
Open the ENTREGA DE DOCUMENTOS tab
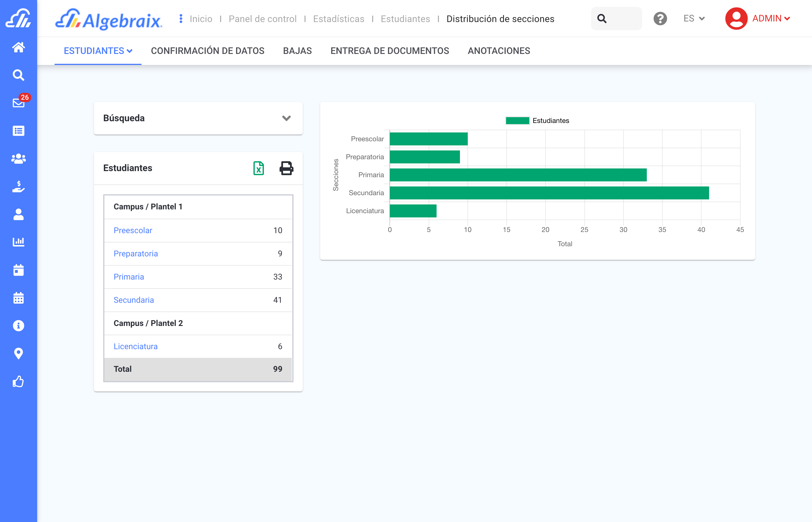(x=389, y=51)
